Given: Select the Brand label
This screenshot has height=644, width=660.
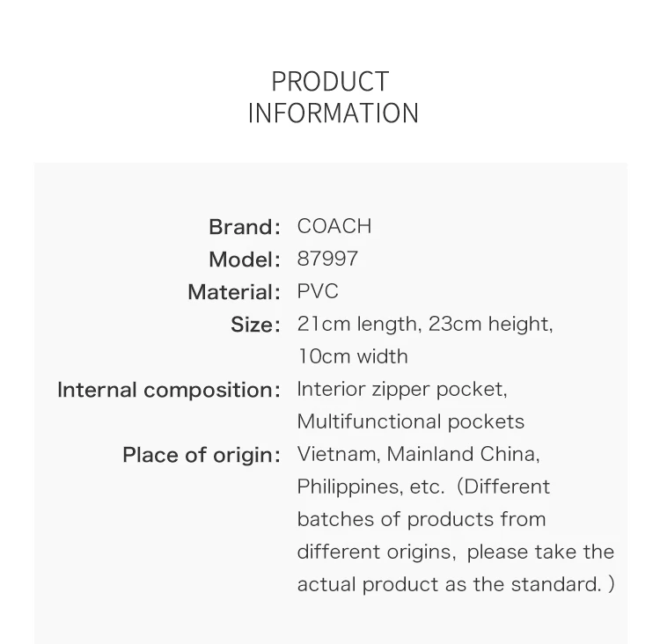Looking at the screenshot, I should (245, 227).
